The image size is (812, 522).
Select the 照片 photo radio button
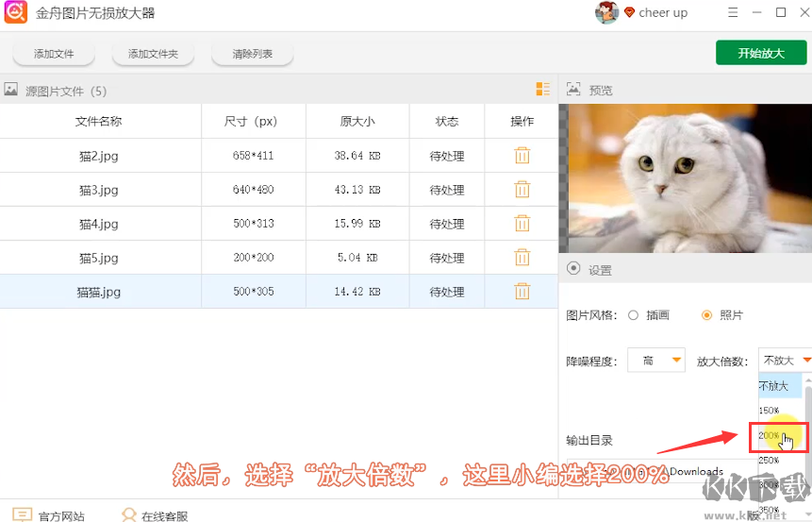[706, 315]
